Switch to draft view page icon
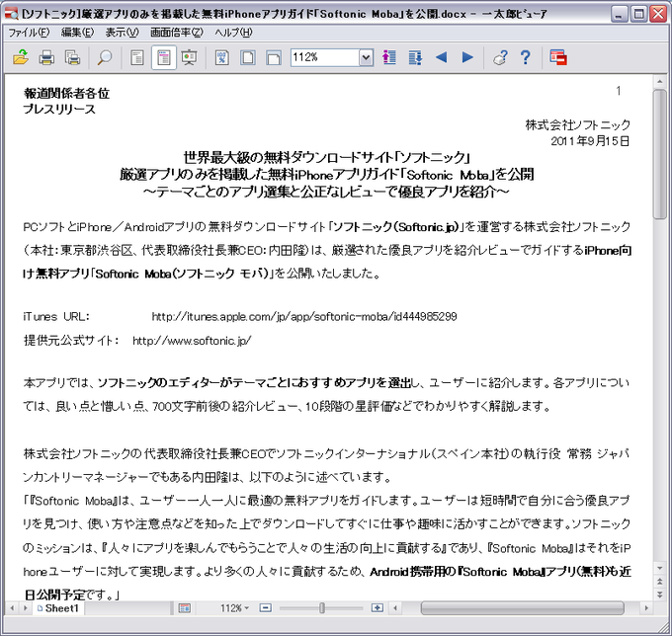Viewport: 672px width, 636px height. click(137, 57)
